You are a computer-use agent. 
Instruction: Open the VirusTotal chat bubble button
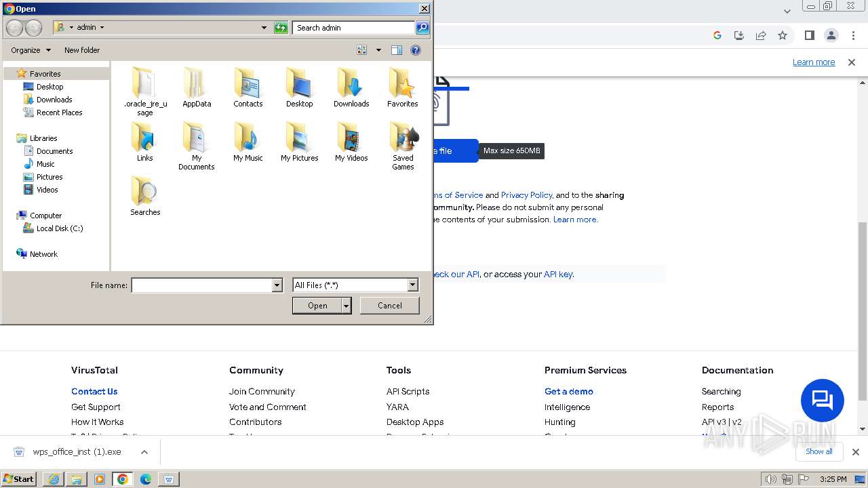coord(822,400)
